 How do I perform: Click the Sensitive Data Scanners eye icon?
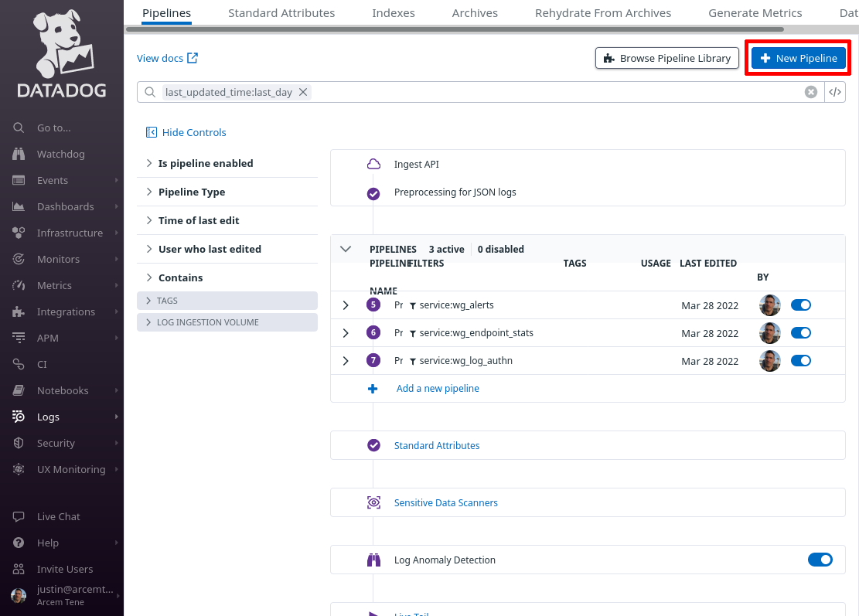click(x=373, y=502)
